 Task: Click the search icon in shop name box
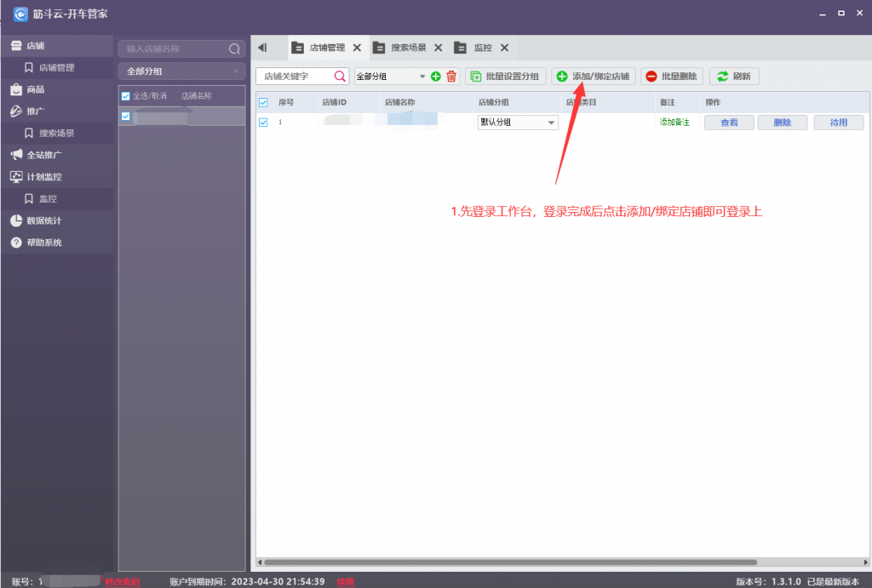(x=234, y=49)
